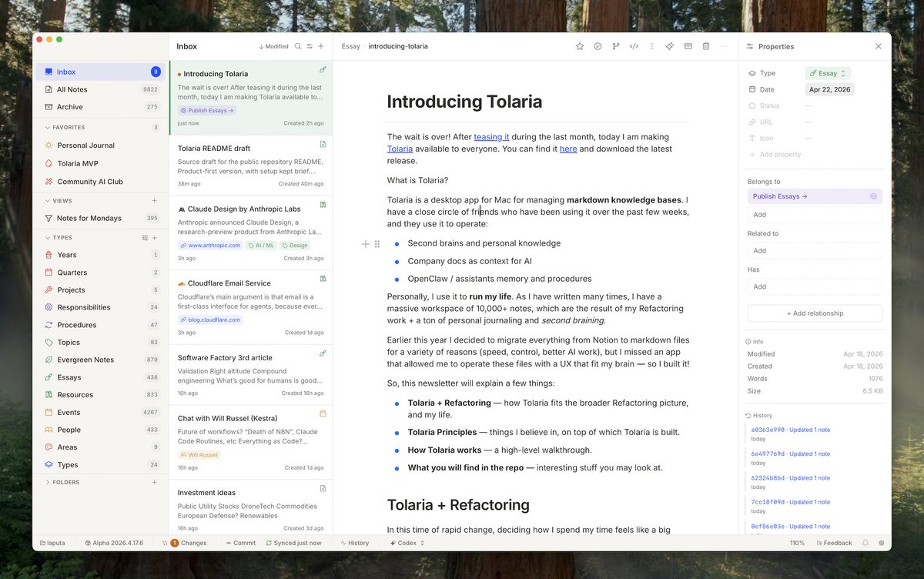Select the People type
This screenshot has height=579, width=924.
click(101, 430)
